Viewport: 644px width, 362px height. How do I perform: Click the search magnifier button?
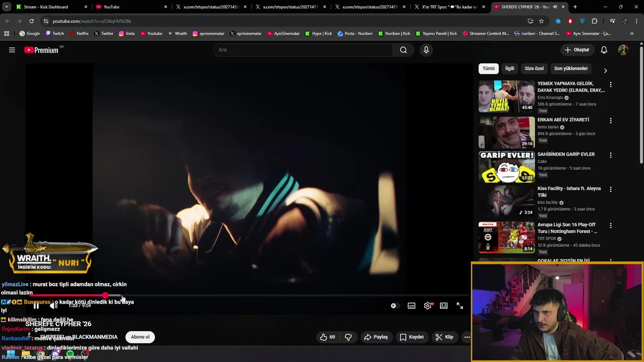[x=404, y=50]
